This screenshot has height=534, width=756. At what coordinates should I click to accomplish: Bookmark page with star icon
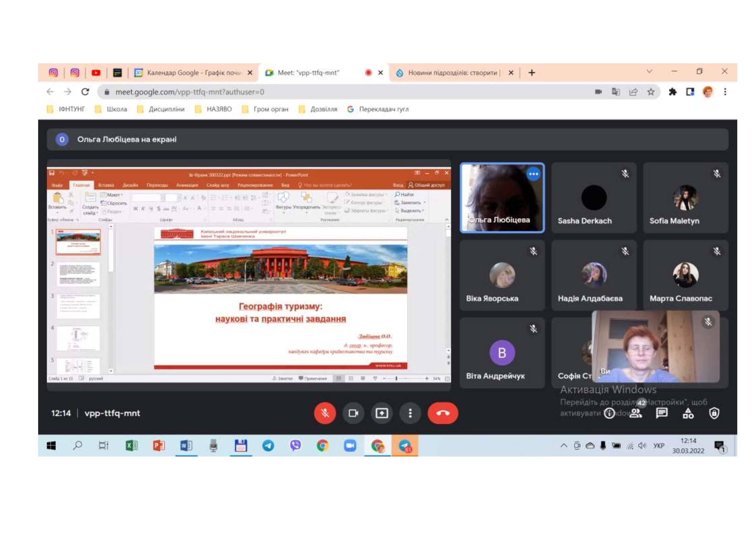pyautogui.click(x=651, y=92)
